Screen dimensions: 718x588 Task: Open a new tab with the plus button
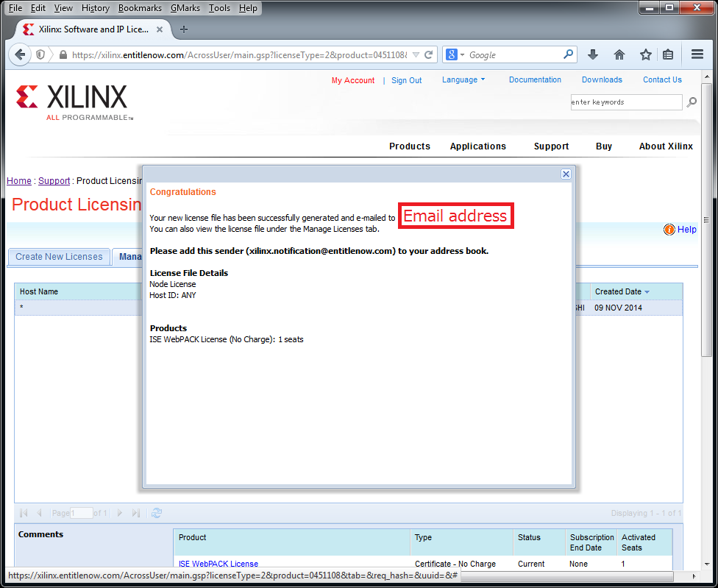point(184,29)
